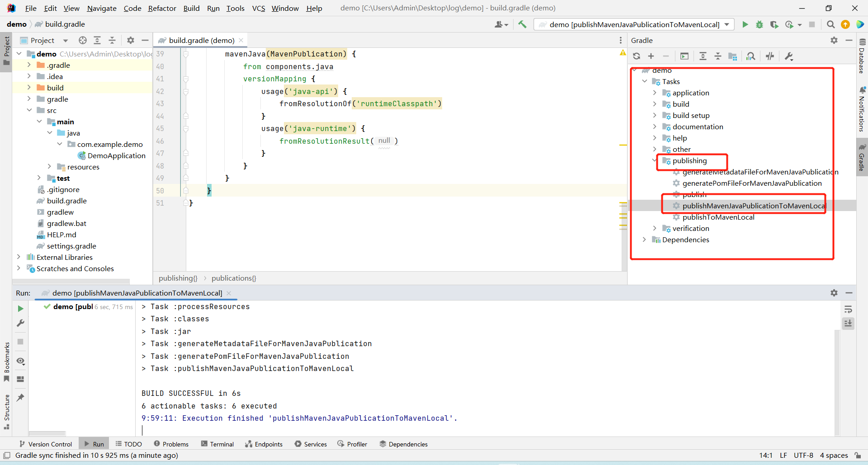
Task: Expand the verification task group
Action: tap(655, 228)
